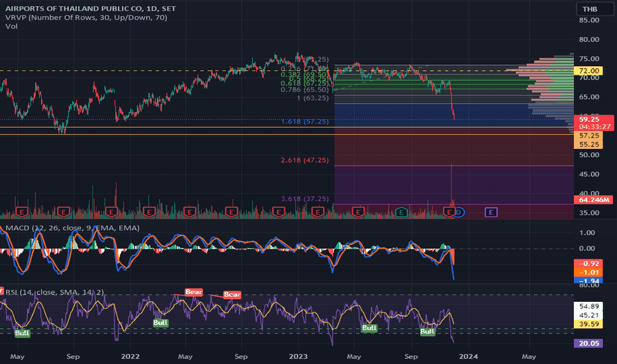Select the VRVP indicator legend

86,17
